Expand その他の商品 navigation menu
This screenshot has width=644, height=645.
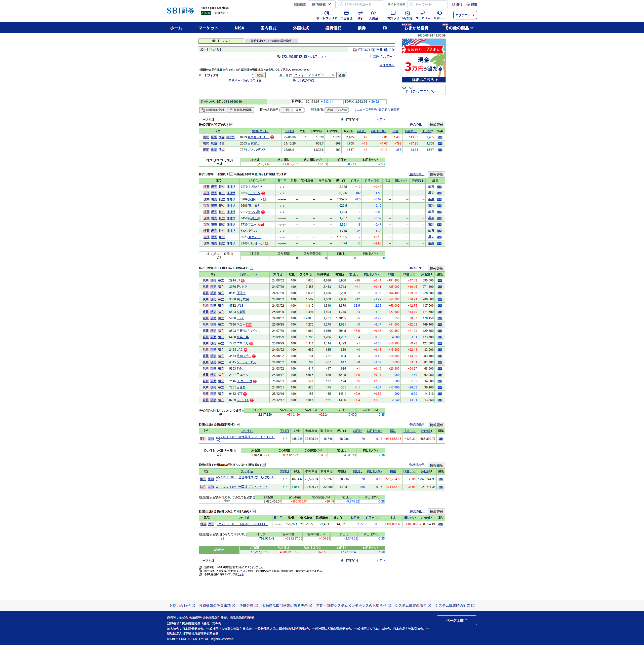click(x=459, y=28)
